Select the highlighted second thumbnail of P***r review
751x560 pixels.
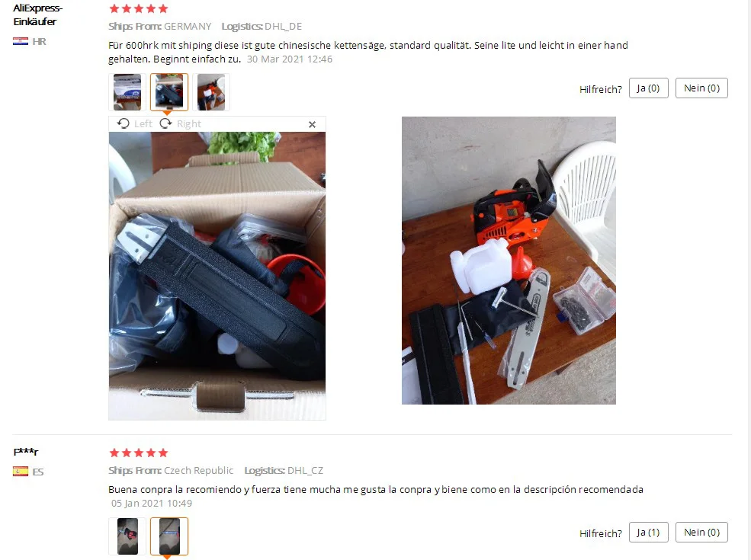coord(169,536)
